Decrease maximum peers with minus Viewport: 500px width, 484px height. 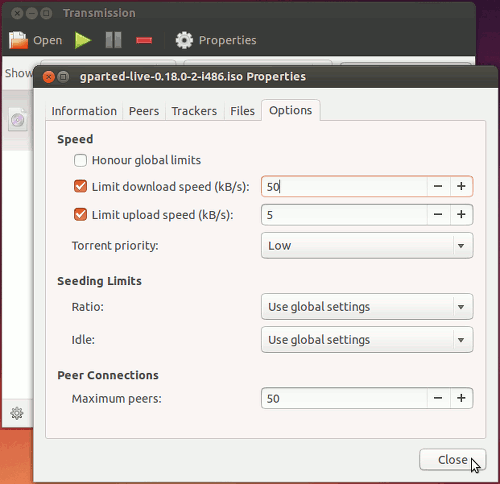coord(438,398)
